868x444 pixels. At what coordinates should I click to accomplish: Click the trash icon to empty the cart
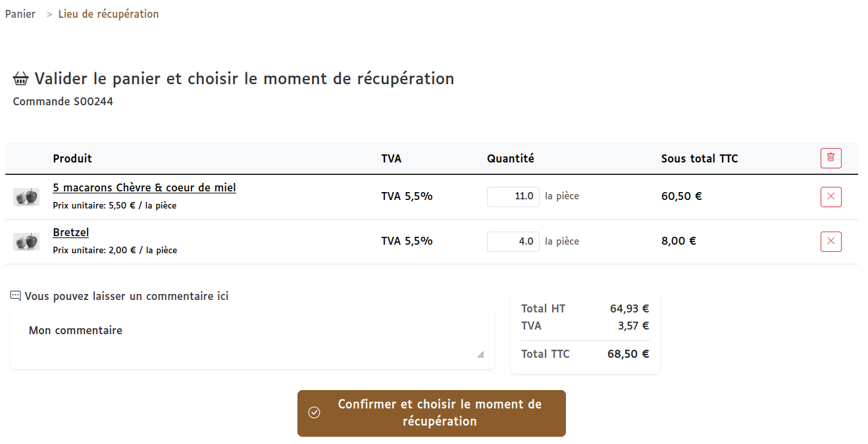pyautogui.click(x=830, y=158)
